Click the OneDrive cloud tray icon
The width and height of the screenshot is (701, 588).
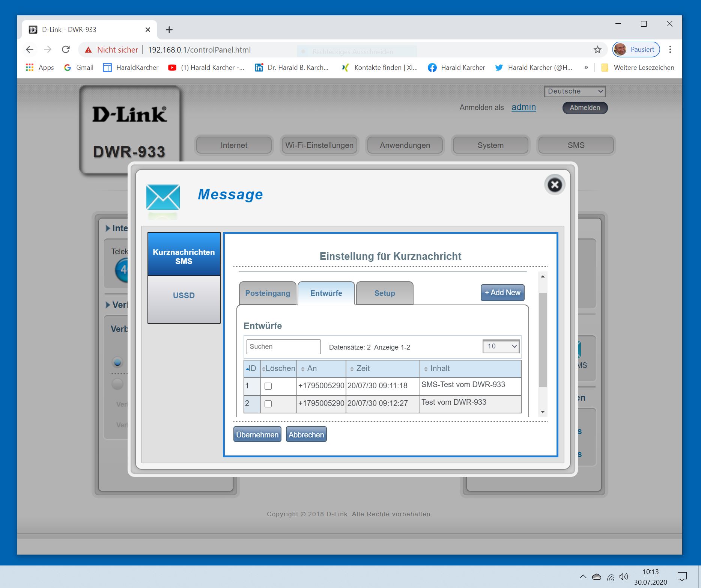click(x=597, y=577)
